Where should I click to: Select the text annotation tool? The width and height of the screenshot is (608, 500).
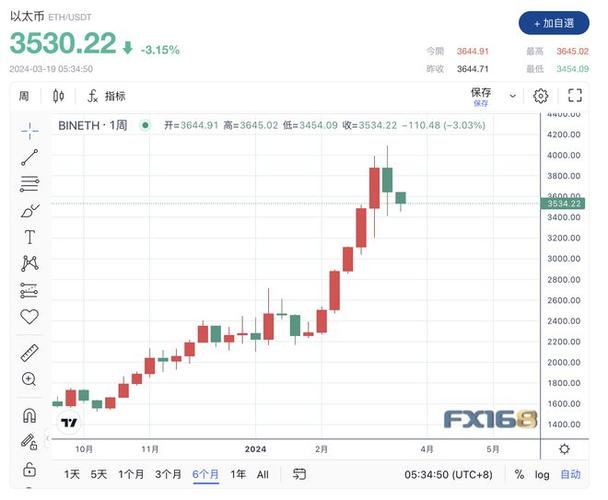pos(29,237)
